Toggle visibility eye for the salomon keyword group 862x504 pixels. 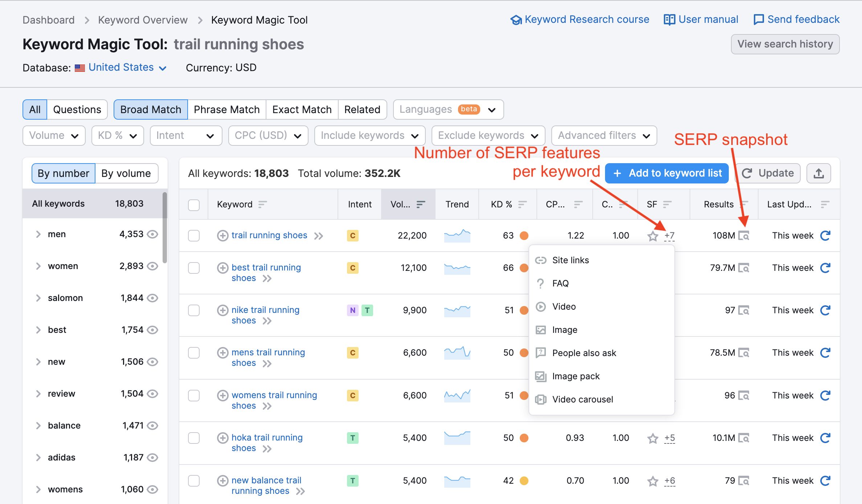pyautogui.click(x=153, y=298)
